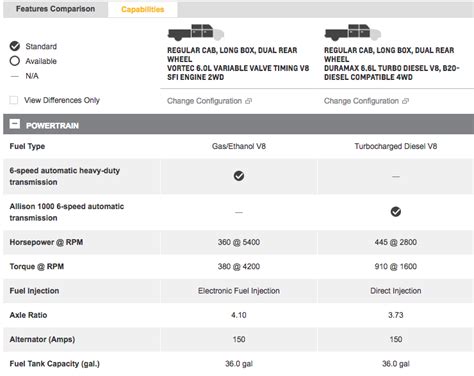The width and height of the screenshot is (474, 376).
Task: Enable the View Differences Only checkbox
Action: click(14, 100)
